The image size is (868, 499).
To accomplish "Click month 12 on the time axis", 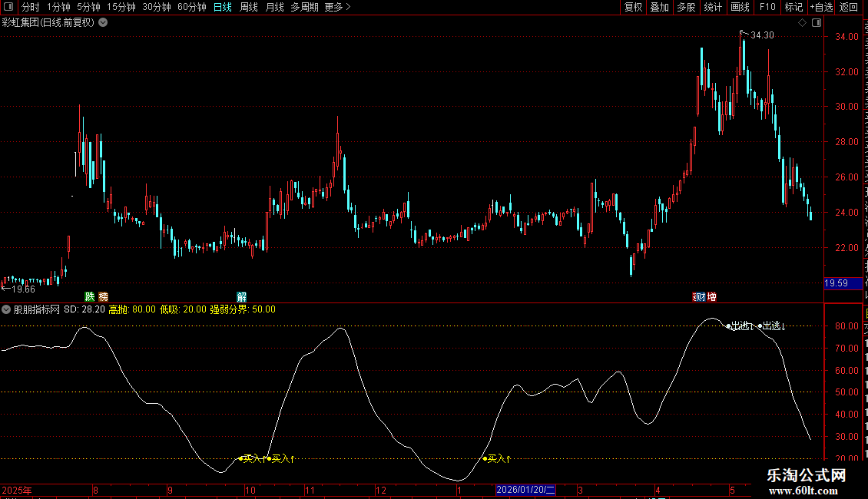I will pos(381,490).
